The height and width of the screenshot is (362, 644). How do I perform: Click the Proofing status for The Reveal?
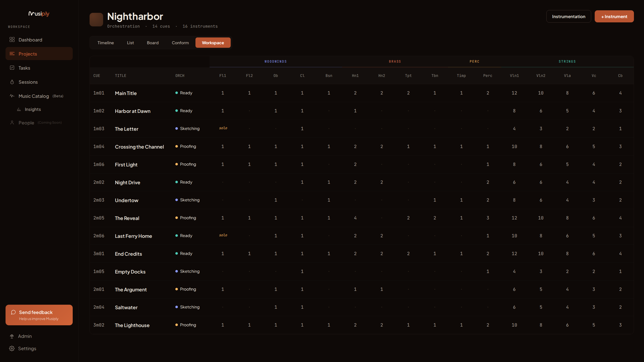tap(186, 218)
